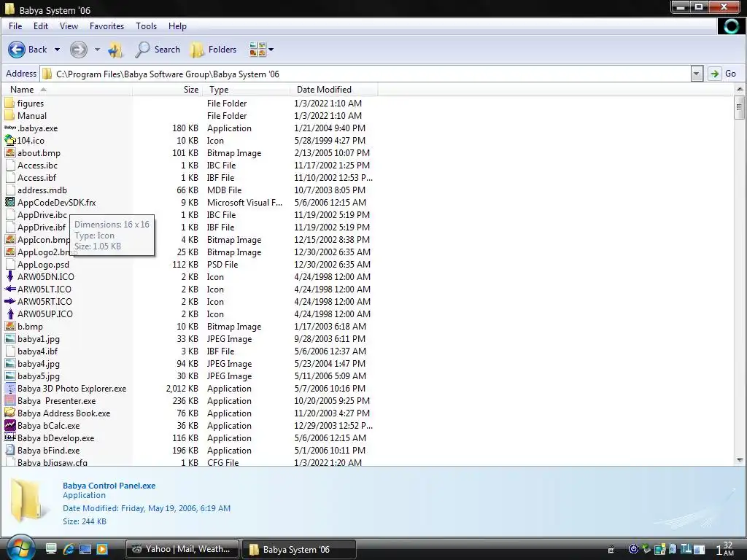Viewport: 747px width, 560px height.
Task: Select the figures folder icon
Action: pyautogui.click(x=9, y=103)
